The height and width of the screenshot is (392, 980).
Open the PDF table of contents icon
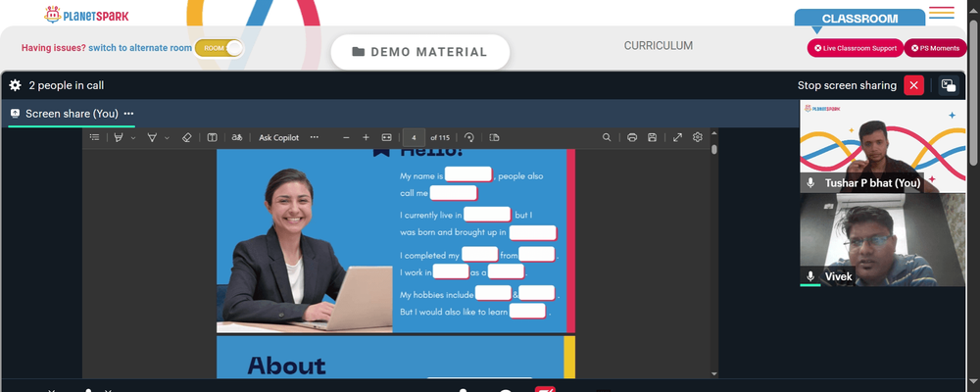[94, 137]
